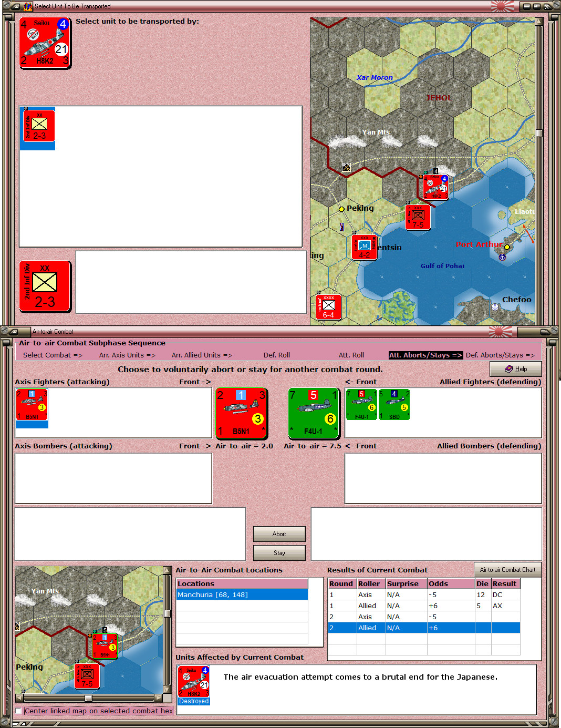Click the large 2nd Inf Div 2-3 counter
Viewport: 561px width, 728px height.
[45, 286]
